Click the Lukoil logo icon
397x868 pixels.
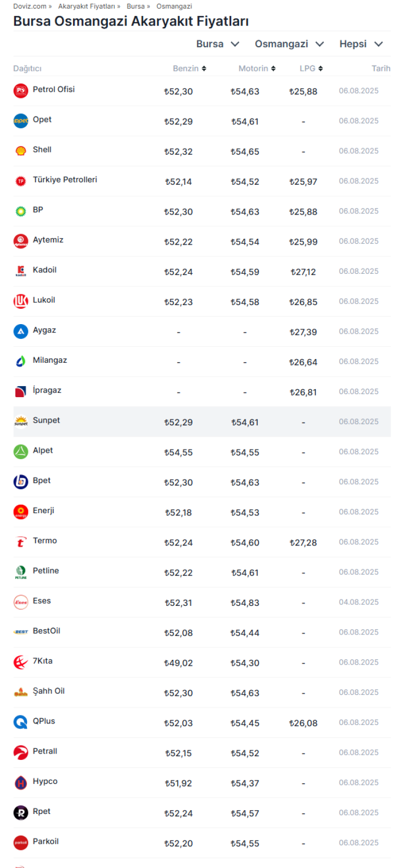click(x=21, y=301)
